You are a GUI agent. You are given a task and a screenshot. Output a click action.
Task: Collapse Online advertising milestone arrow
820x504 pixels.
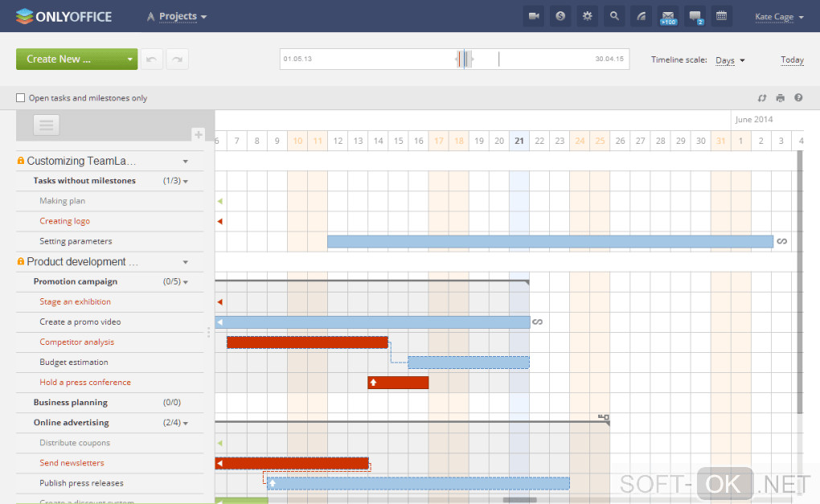pyautogui.click(x=186, y=424)
